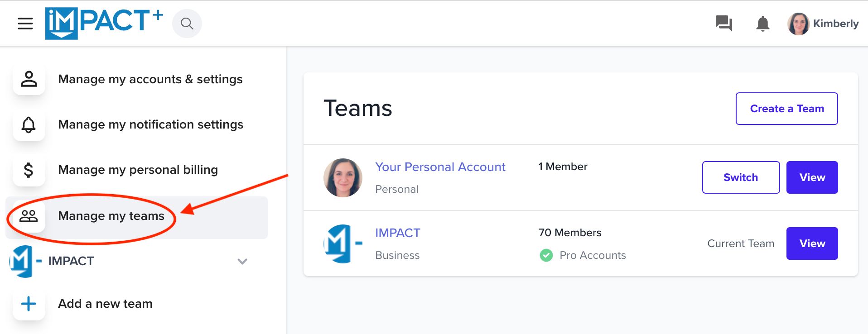
Task: Click the Teams heading
Action: coord(358,109)
